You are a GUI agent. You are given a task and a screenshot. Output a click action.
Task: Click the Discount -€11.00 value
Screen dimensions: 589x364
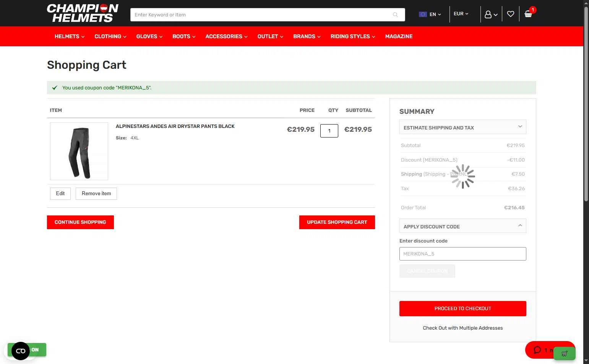point(516,160)
